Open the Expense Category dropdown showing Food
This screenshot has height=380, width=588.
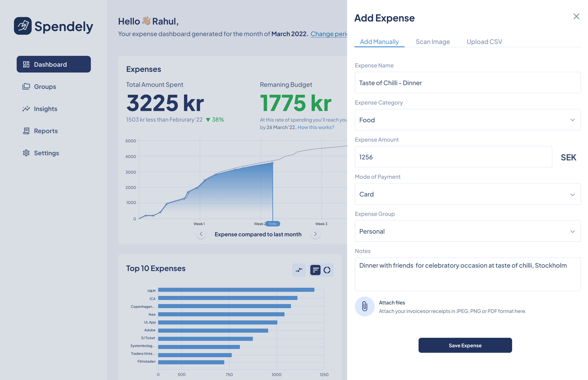(x=468, y=120)
